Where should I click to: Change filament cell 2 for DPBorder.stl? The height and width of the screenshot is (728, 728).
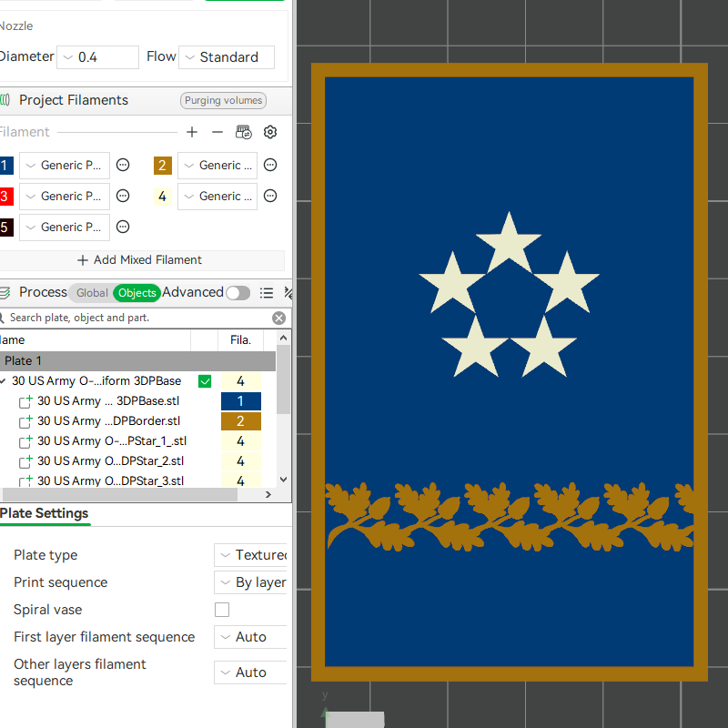coord(241,421)
